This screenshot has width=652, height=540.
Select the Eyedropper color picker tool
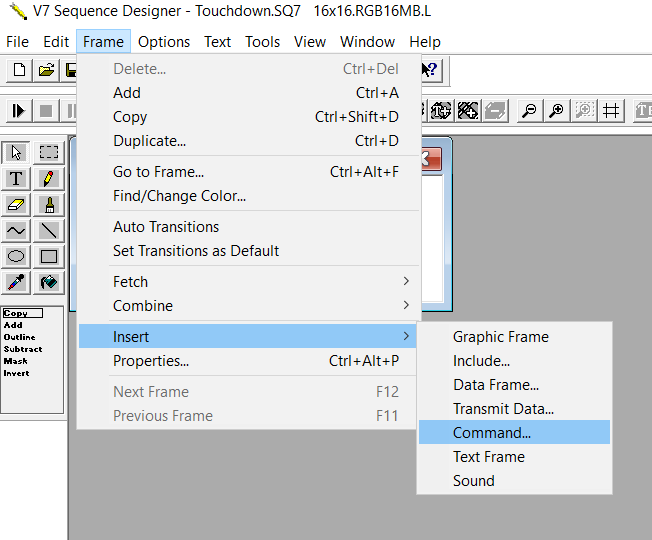point(16,283)
